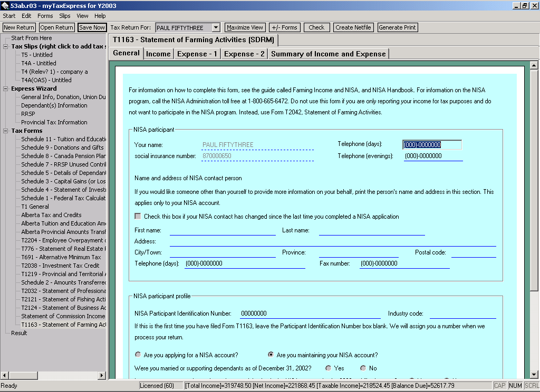Open the Slips menu
Viewport: 540px width, 392px height.
pos(64,16)
